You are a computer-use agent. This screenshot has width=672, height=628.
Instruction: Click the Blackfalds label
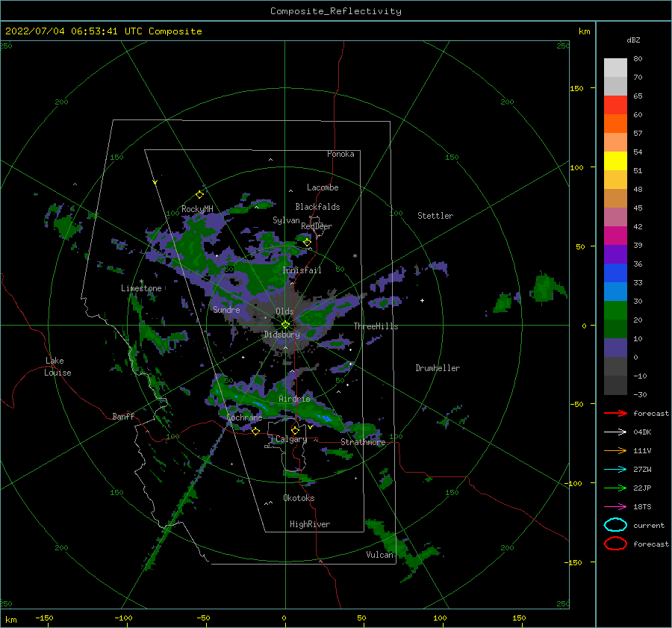[x=317, y=207]
